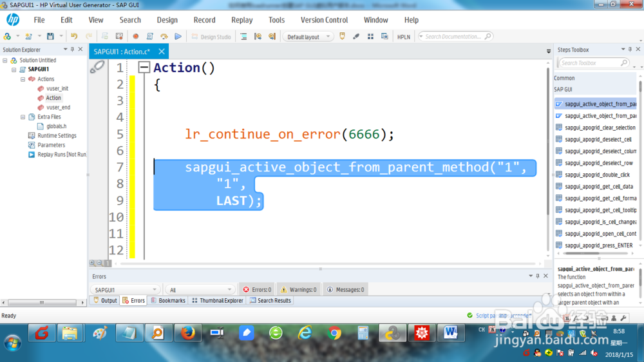Toggle the Warnings: 0 filter button
This screenshot has height=362, width=644.
coord(299,290)
